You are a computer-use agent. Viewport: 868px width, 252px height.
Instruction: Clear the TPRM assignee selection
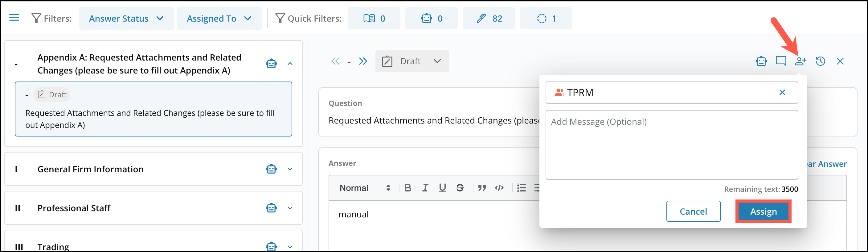click(x=782, y=92)
